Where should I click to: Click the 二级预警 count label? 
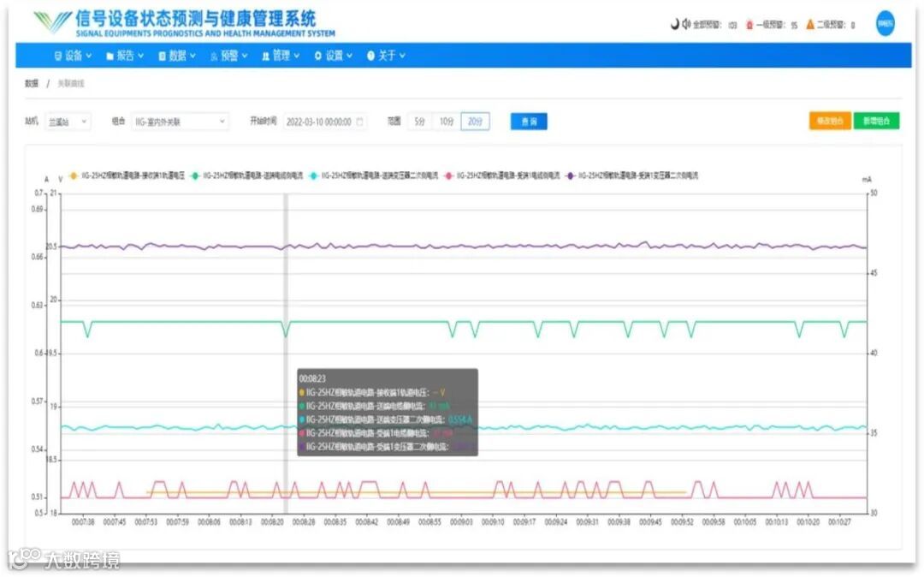[x=836, y=25]
